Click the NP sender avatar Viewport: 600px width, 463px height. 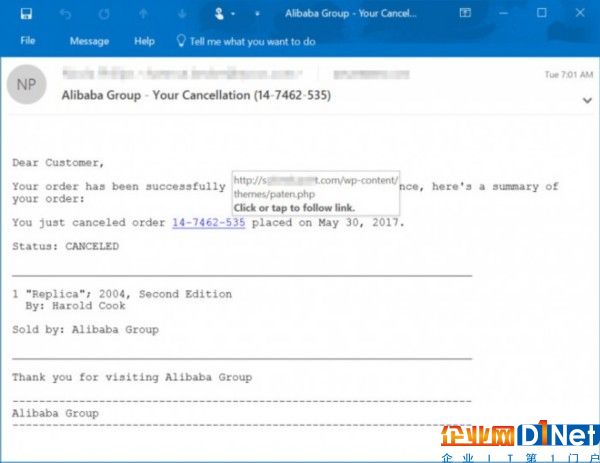click(x=26, y=84)
